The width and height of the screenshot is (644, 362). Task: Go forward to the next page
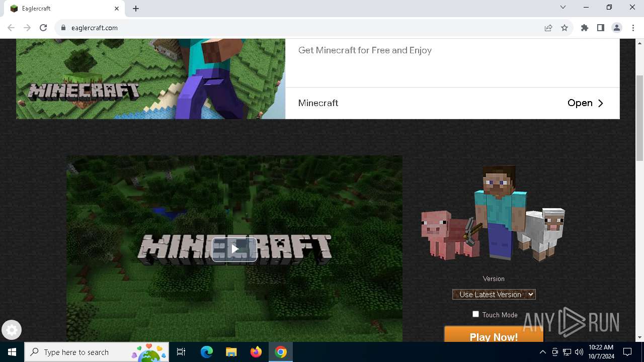[x=27, y=28]
